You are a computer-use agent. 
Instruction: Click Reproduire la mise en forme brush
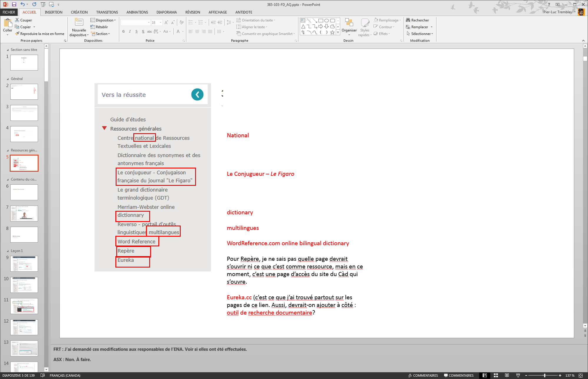(17, 34)
